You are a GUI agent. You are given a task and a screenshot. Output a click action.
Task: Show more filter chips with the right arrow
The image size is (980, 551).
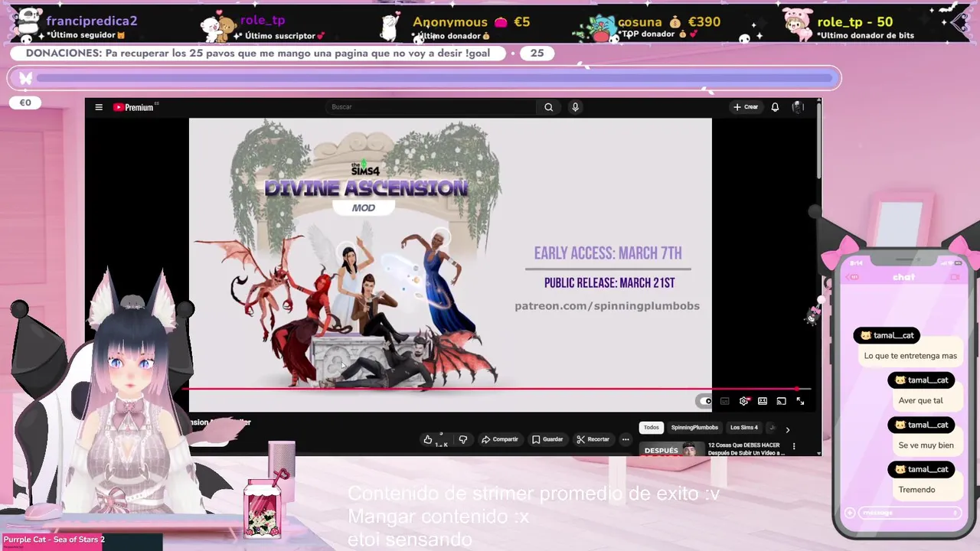787,429
